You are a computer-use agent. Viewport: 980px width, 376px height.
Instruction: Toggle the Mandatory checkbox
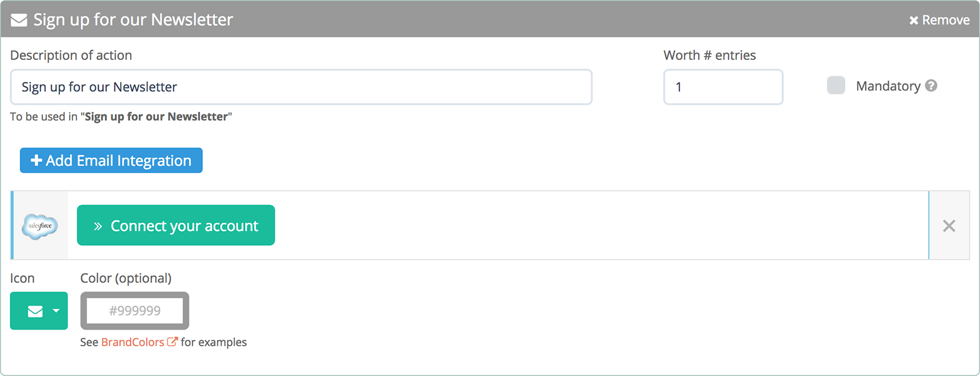(836, 85)
